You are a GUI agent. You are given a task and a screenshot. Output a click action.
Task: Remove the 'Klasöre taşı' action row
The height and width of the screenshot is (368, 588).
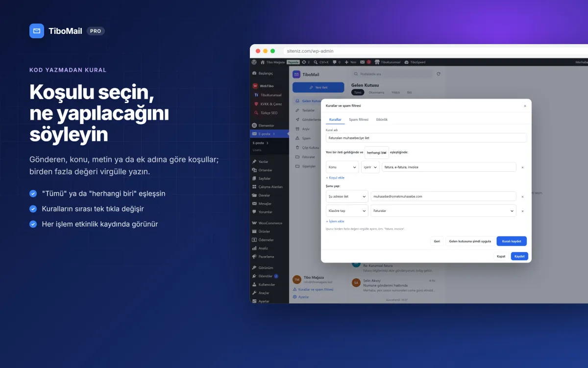522,211
